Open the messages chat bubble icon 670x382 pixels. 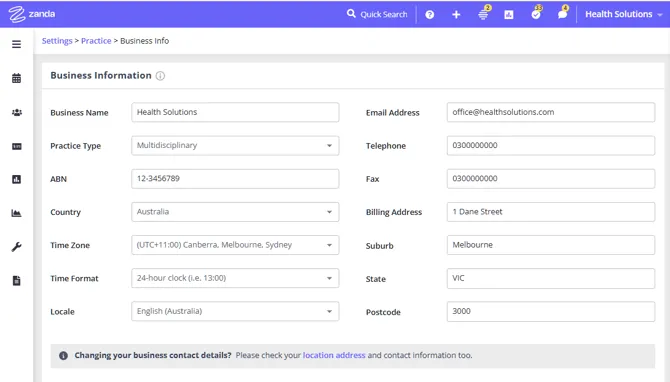pyautogui.click(x=563, y=13)
